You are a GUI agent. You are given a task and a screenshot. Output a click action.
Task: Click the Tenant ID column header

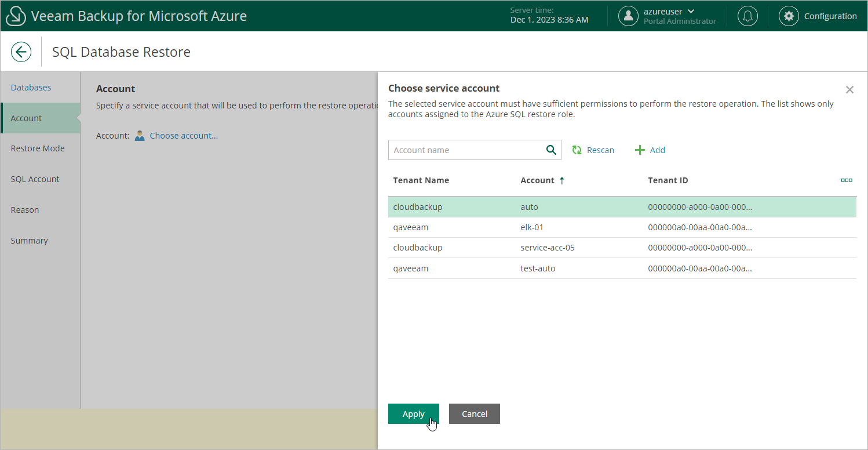(x=668, y=180)
